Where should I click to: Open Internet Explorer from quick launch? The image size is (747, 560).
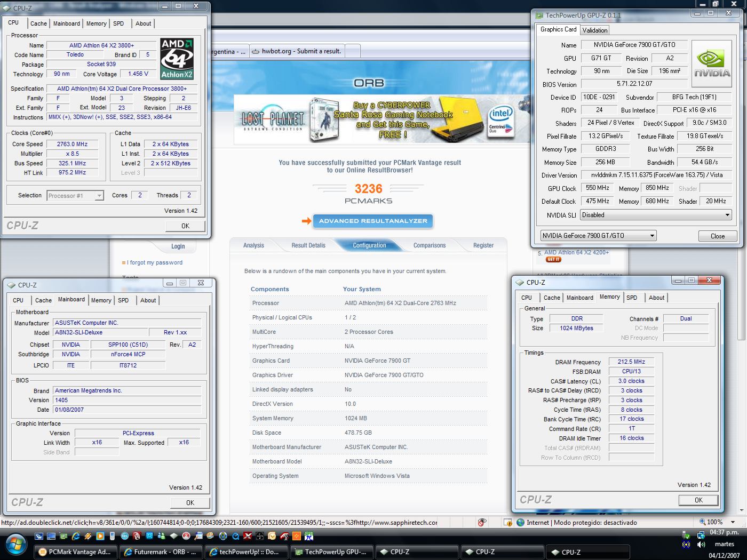pyautogui.click(x=76, y=536)
